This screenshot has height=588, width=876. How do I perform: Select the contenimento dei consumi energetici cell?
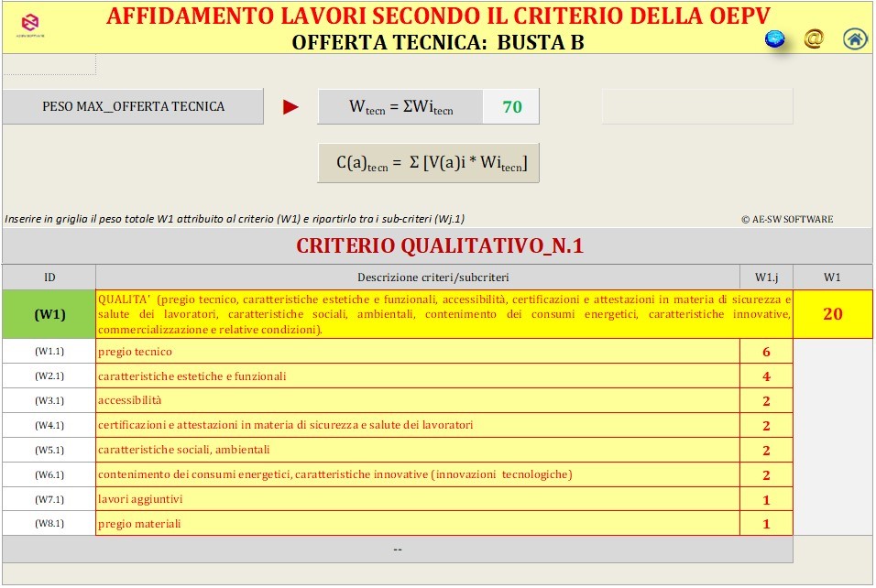point(417,474)
